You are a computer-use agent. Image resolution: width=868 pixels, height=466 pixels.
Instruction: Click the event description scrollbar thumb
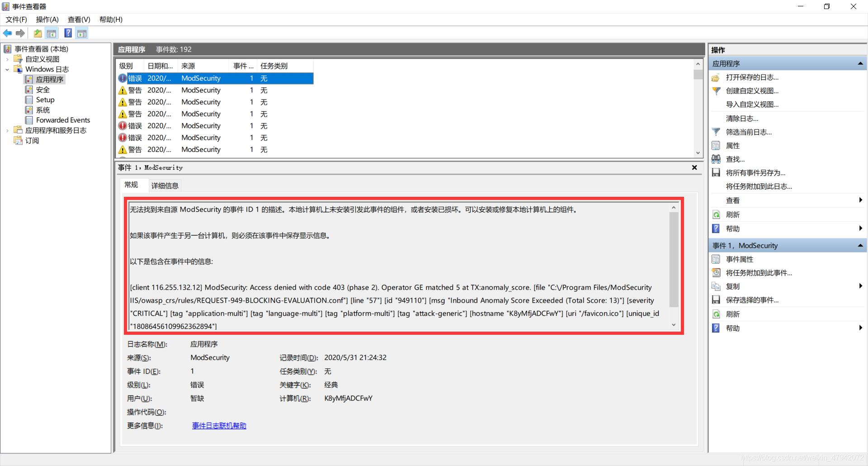[674, 260]
